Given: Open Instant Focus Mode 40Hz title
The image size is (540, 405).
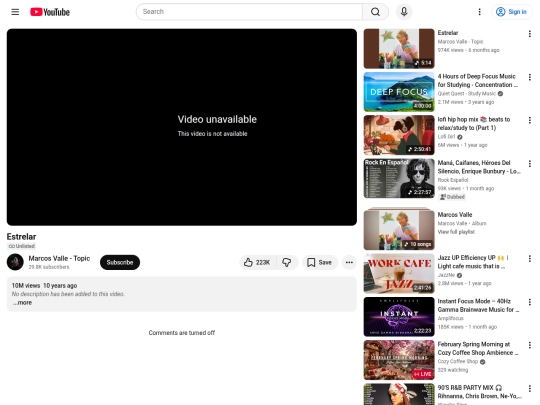Looking at the screenshot, I should click(x=478, y=305).
